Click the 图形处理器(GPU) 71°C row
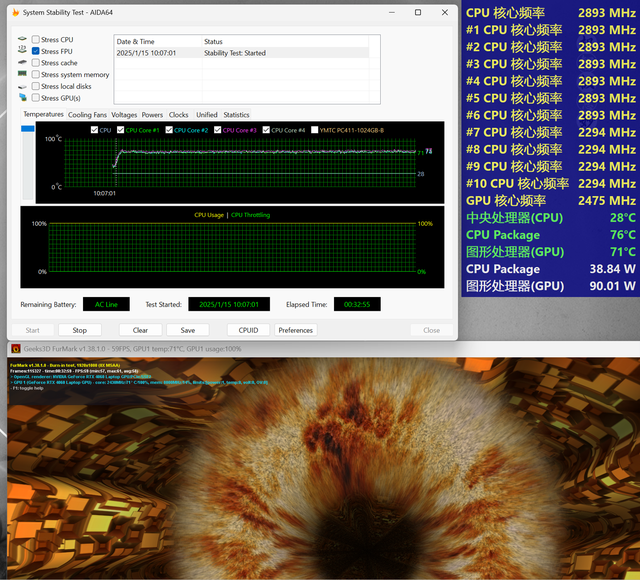 coord(551,252)
